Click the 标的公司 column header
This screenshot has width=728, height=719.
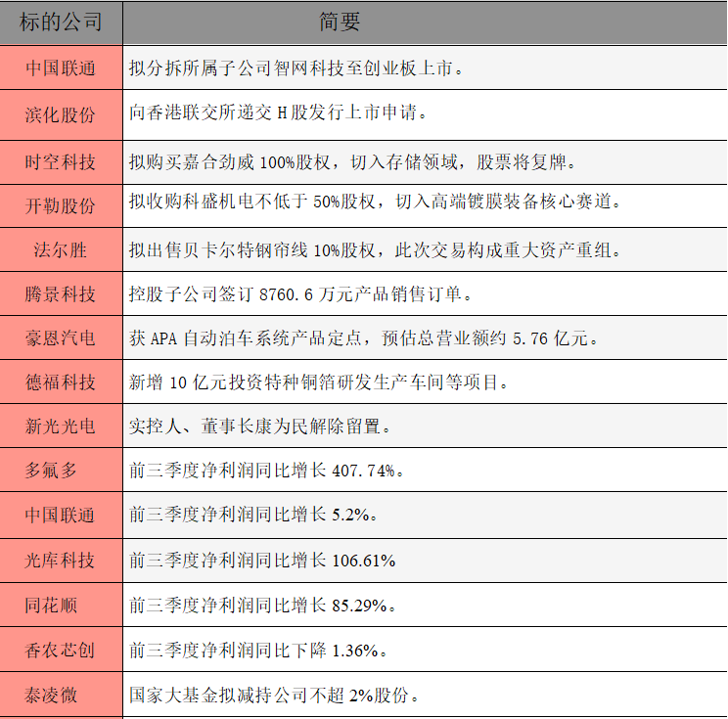(x=61, y=22)
